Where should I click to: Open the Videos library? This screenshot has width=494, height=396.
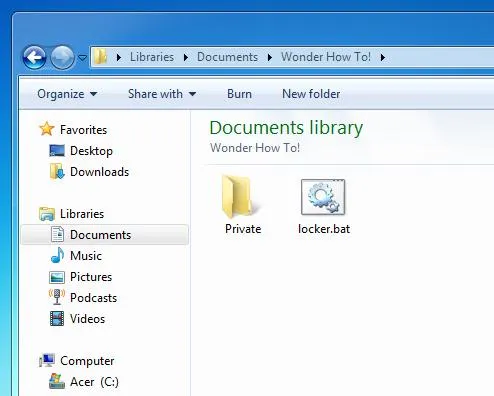coord(87,319)
